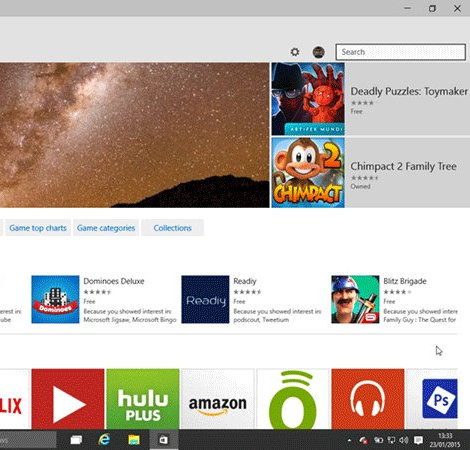Screen dimensions: 470x450
Task: Open the red-badged security tray icon
Action: (363, 441)
